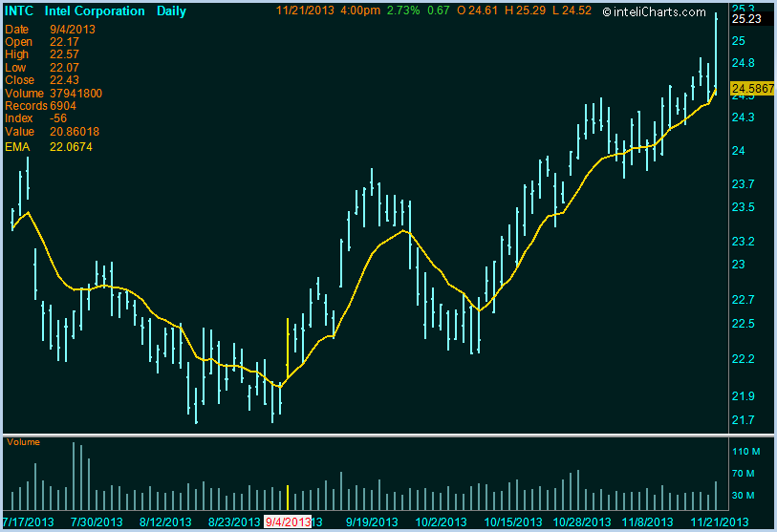Click the Volume panel label
The height and width of the screenshot is (532, 777).
(23, 442)
